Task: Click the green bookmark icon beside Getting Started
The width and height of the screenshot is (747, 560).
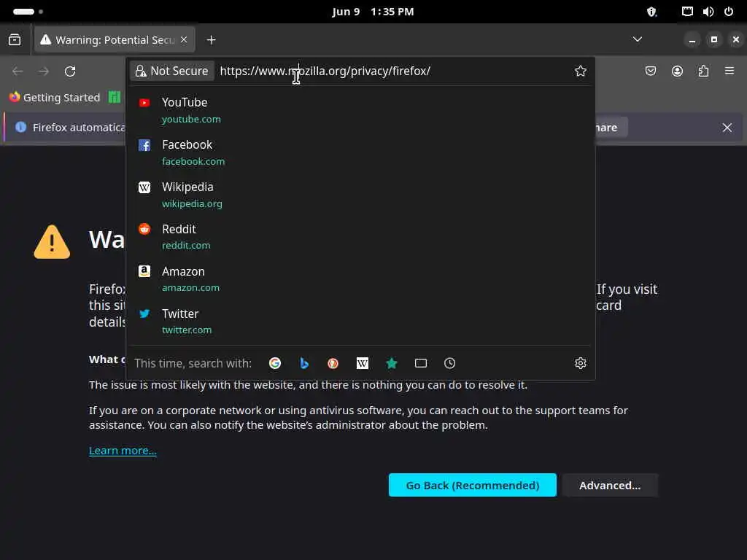Action: coord(115,98)
